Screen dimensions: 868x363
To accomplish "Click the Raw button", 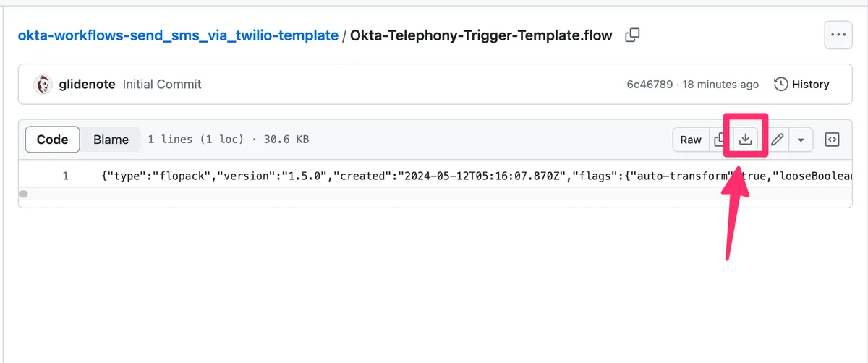I will [691, 140].
